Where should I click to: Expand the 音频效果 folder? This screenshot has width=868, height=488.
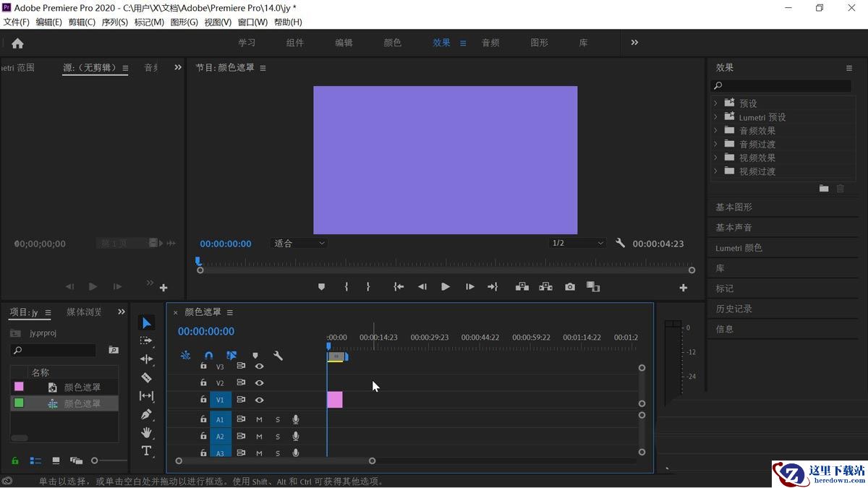pos(716,131)
